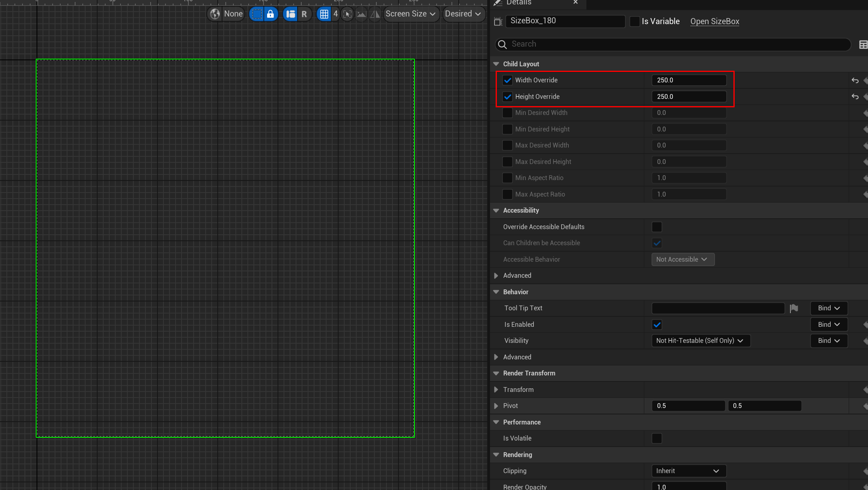The image size is (868, 490).
Task: Collapse the Child Layout category
Action: (x=496, y=64)
